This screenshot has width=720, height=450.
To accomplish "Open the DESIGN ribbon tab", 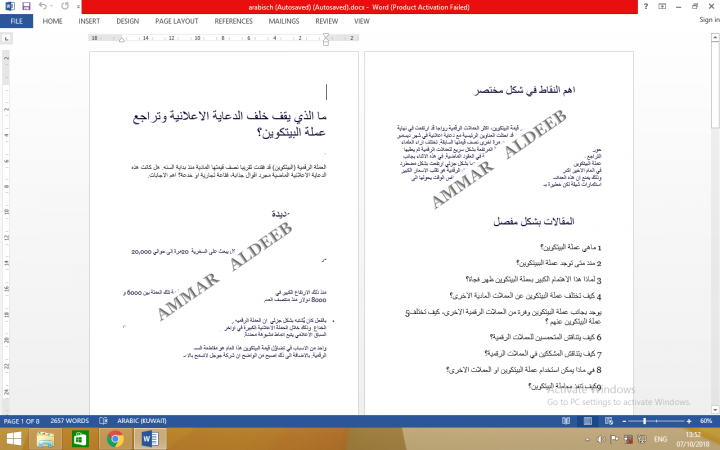I will 128,21.
